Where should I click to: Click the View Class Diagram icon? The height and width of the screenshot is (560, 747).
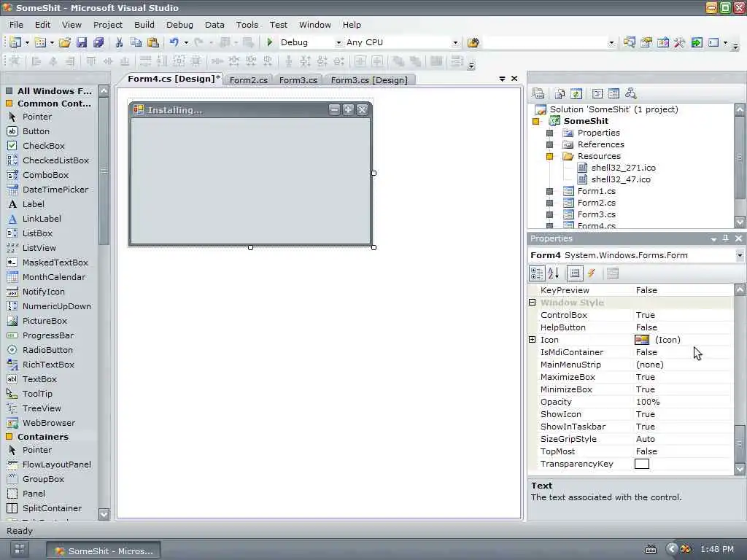[631, 93]
